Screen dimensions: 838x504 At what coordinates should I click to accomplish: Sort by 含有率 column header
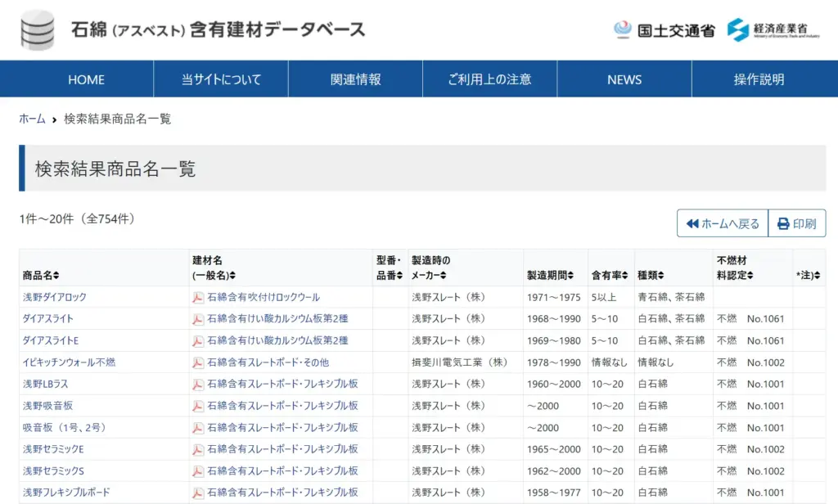tap(610, 275)
